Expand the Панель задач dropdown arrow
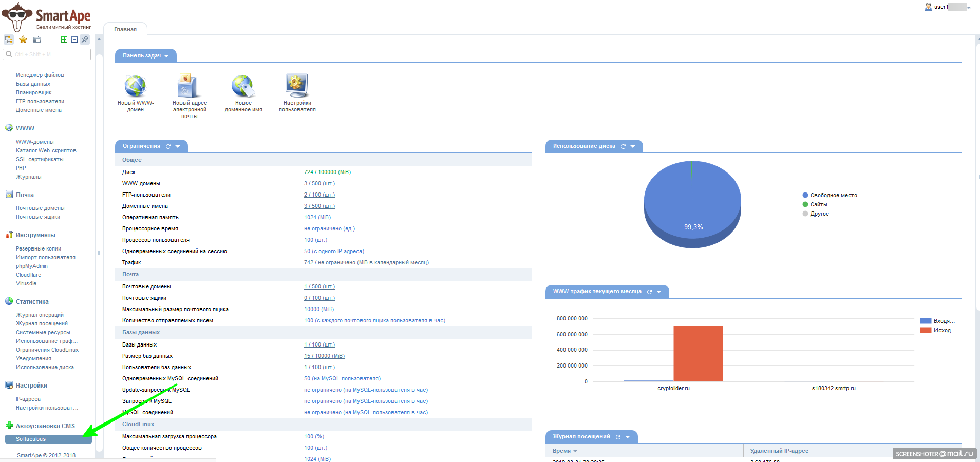 tap(166, 56)
